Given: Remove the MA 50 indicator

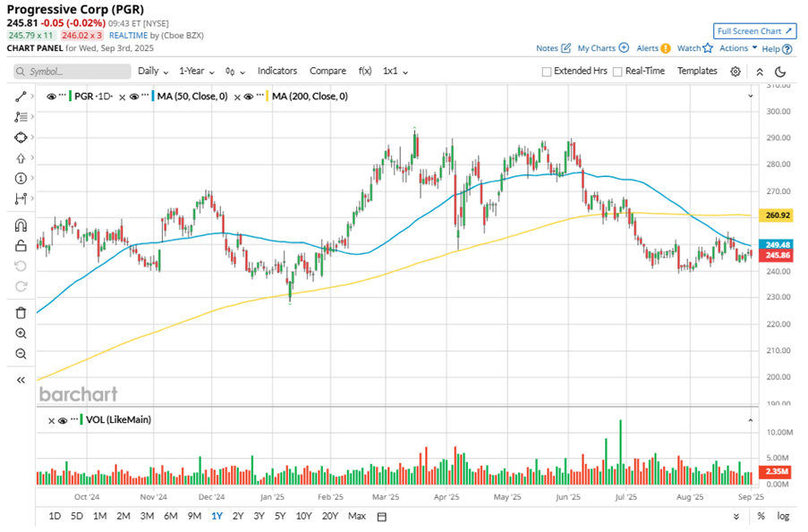Looking at the screenshot, I should [x=122, y=97].
